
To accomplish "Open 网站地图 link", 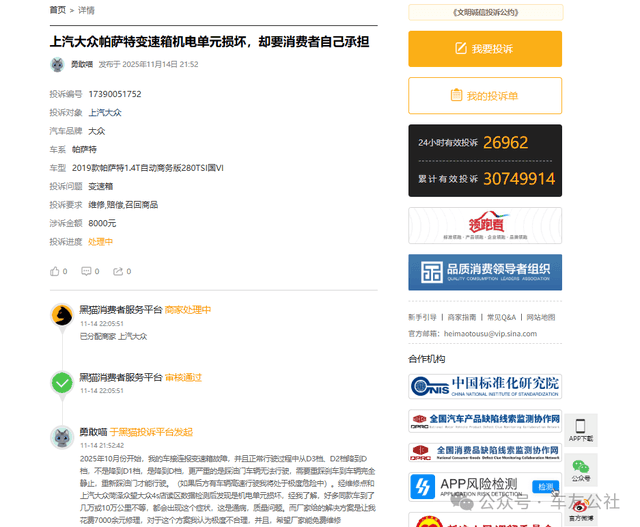I will [x=543, y=317].
